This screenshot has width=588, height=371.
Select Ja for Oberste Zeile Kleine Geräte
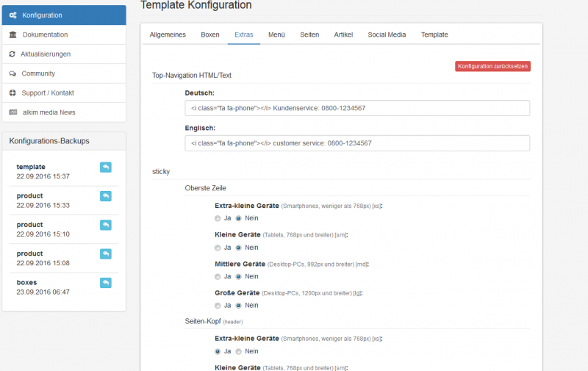click(218, 248)
